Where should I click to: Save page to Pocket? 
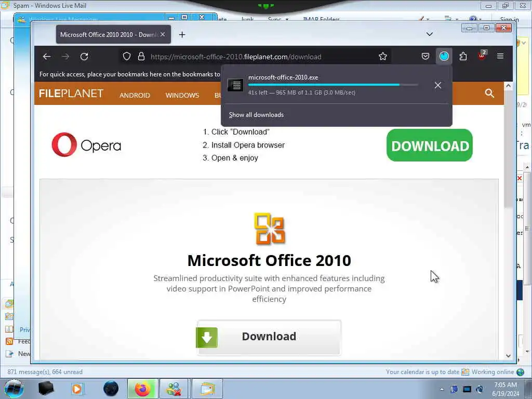[x=425, y=56]
